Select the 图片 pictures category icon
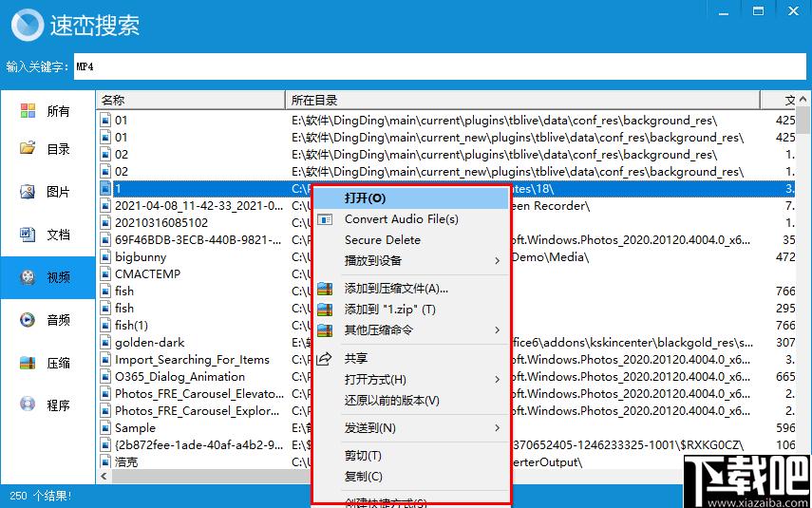The width and height of the screenshot is (812, 508). tap(28, 192)
